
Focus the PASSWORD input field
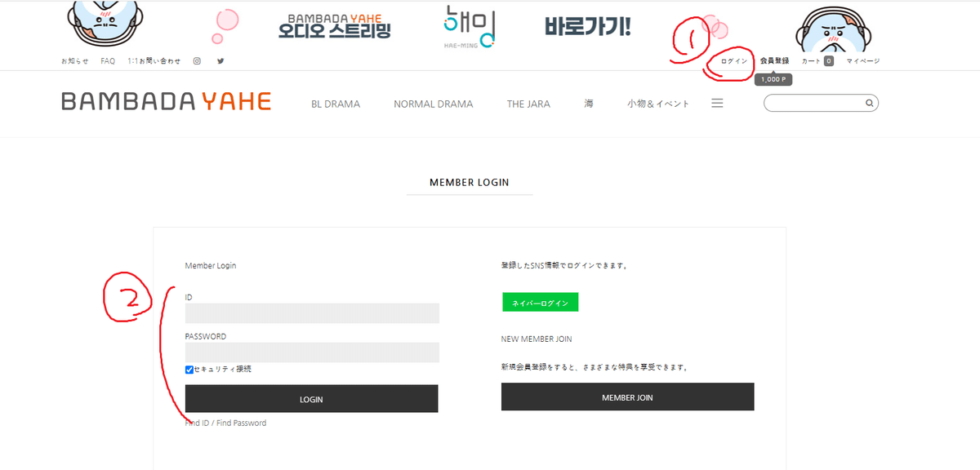[x=312, y=352]
